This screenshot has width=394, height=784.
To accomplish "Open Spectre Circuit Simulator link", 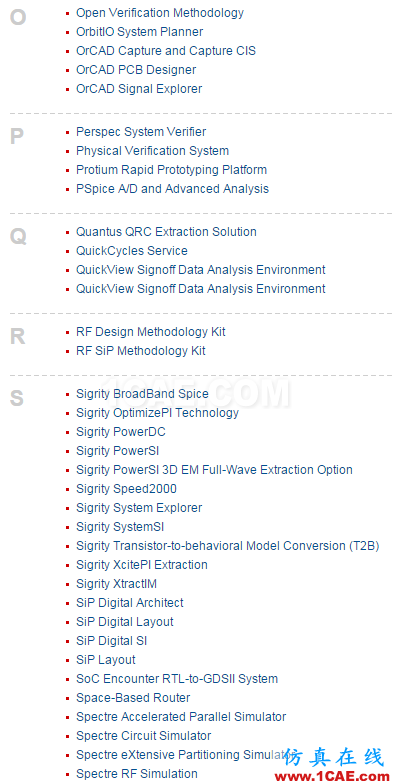I will click(144, 736).
